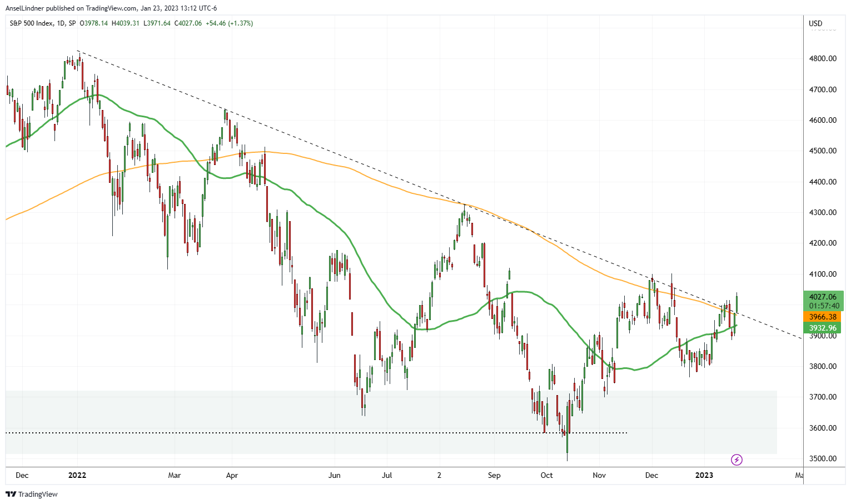Viewport: 851px width, 504px height.
Task: Click the 4500.00 price axis label
Action: tap(823, 151)
